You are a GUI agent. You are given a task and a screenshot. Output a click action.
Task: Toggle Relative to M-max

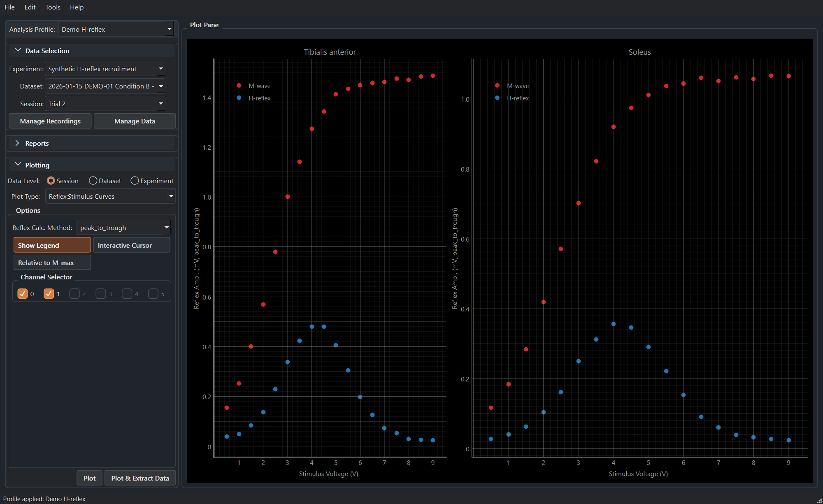(52, 262)
